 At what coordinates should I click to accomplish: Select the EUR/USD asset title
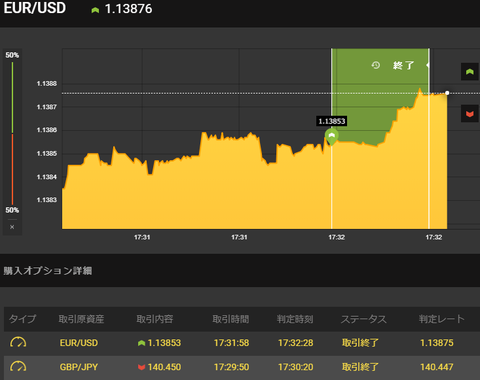pos(35,8)
